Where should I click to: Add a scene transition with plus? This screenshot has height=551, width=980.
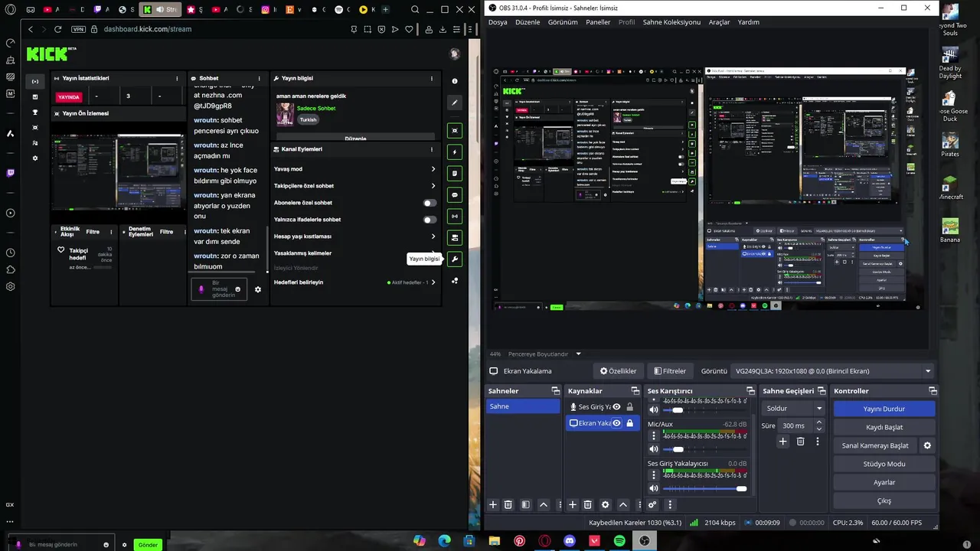782,442
